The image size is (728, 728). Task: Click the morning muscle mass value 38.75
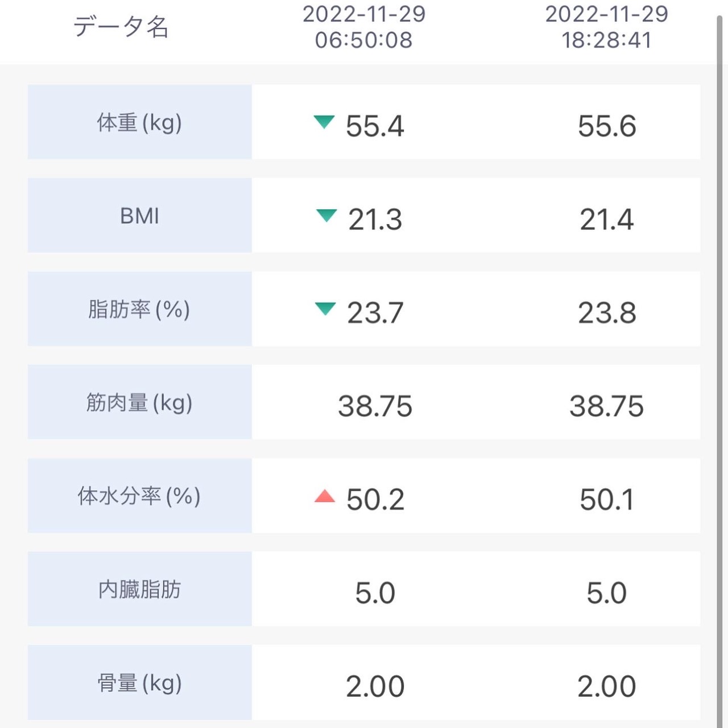[x=375, y=406]
